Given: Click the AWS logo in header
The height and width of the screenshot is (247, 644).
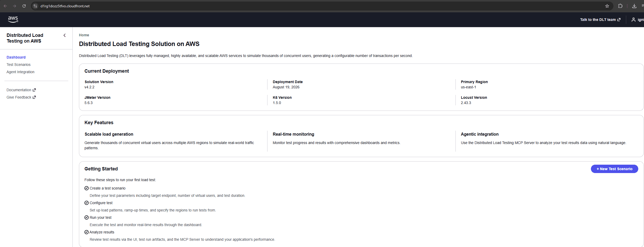Looking at the screenshot, I should tap(13, 19).
